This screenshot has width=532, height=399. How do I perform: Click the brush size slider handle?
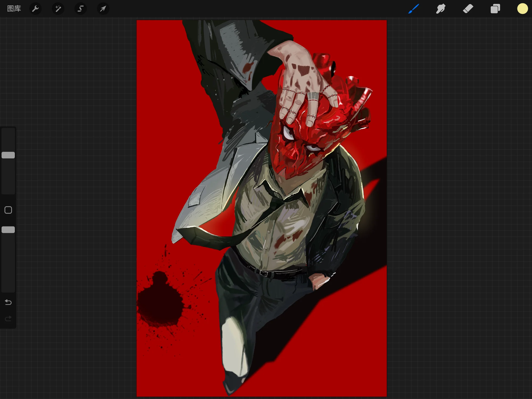pyautogui.click(x=8, y=155)
